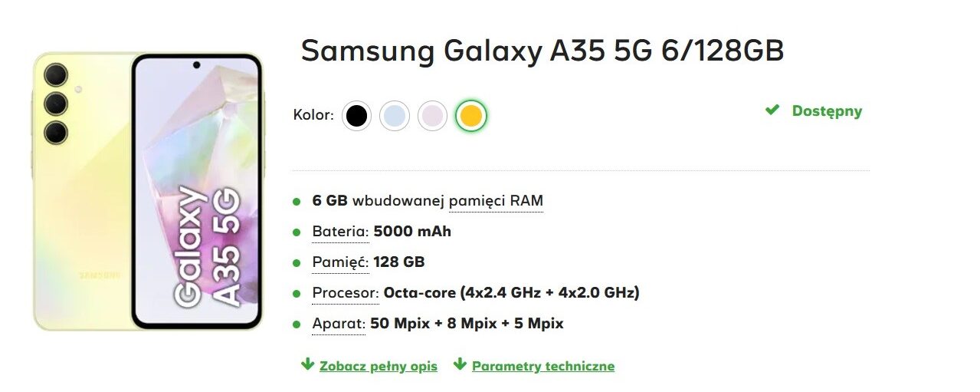The width and height of the screenshot is (980, 392).
Task: Click the Dostępny availability label
Action: [827, 111]
